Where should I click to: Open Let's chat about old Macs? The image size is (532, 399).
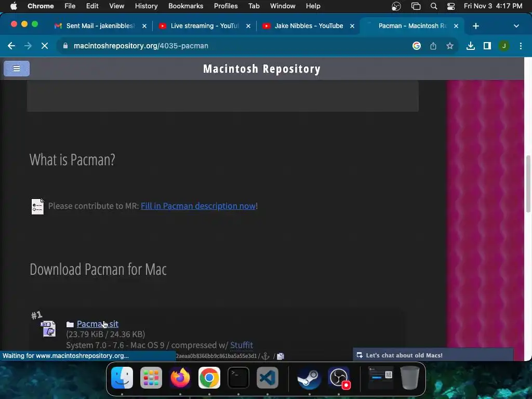pos(433,355)
